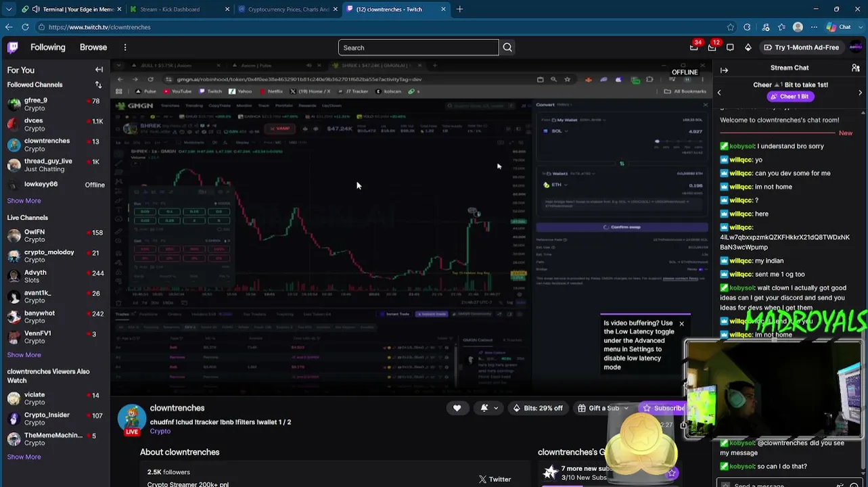Go back in browser history
The width and height of the screenshot is (868, 487).
(8, 27)
